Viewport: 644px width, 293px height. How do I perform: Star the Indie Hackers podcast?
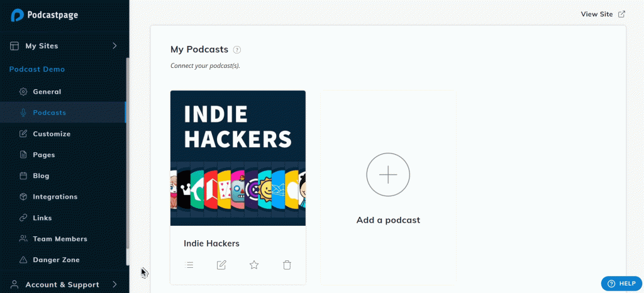(x=254, y=265)
